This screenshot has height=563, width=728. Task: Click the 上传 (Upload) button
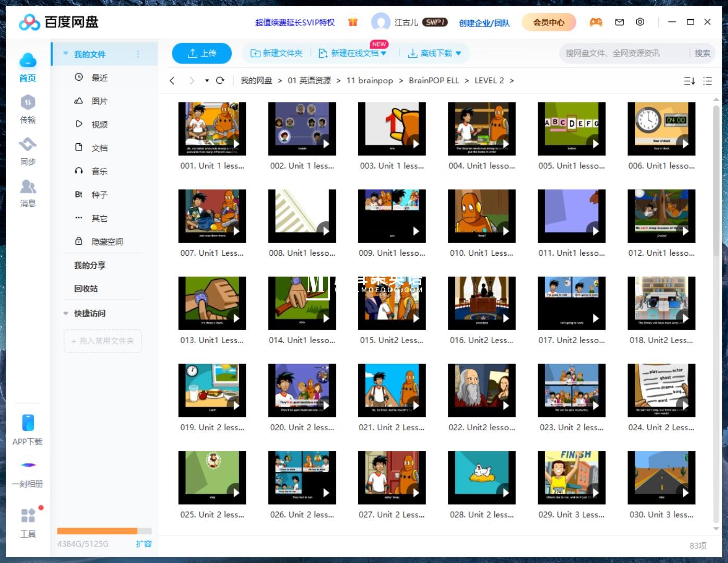pos(202,53)
